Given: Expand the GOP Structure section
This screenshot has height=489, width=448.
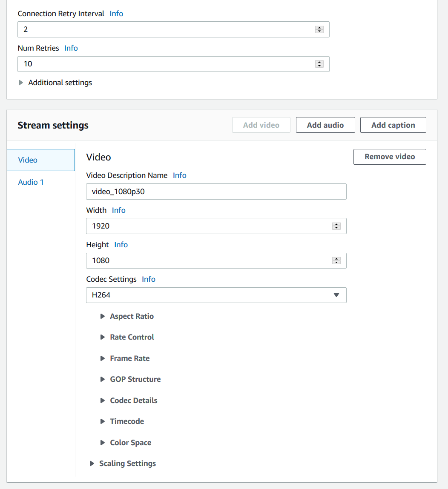Looking at the screenshot, I should coord(130,379).
